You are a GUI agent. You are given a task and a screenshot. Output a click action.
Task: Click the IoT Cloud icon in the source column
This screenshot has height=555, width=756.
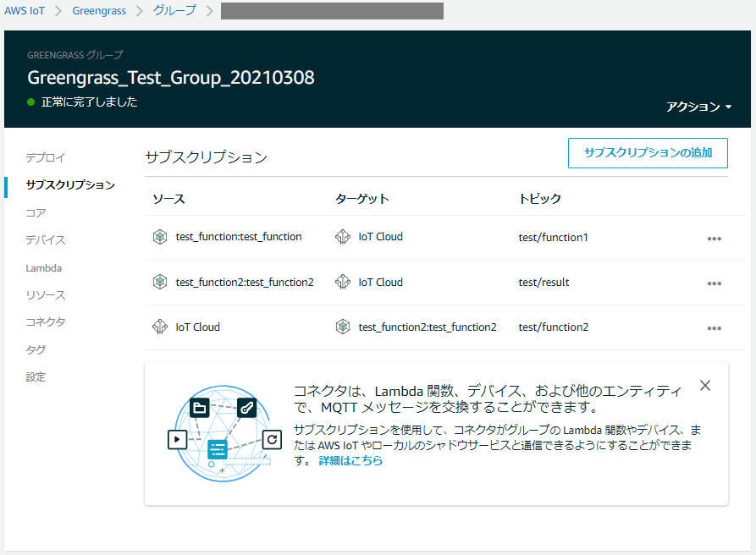160,327
